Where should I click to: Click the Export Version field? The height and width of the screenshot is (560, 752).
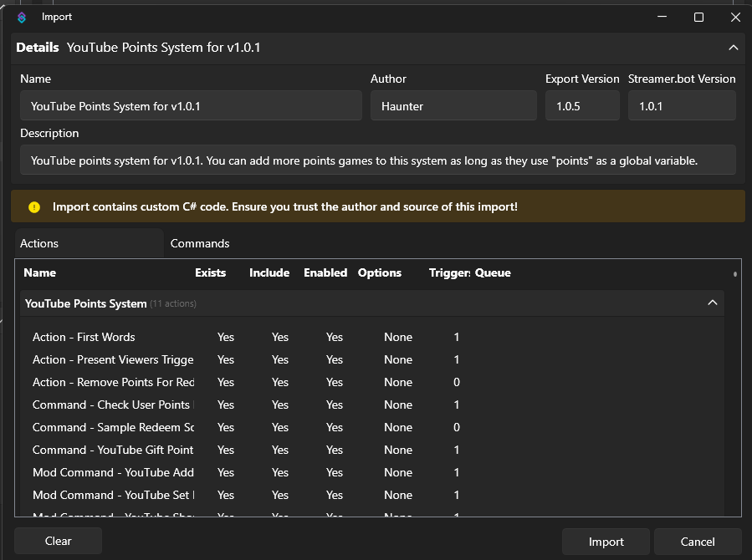(582, 106)
